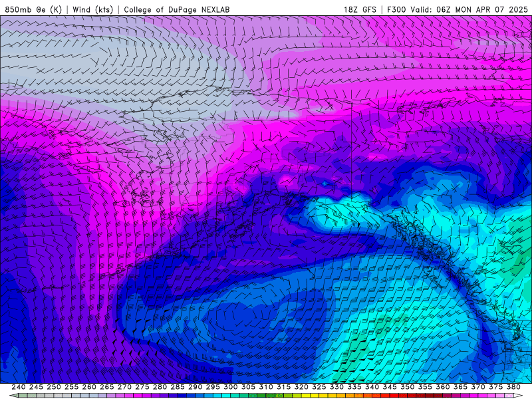532x399 pixels.
Task: Click the 335 value on the color scale
Action: (x=354, y=387)
